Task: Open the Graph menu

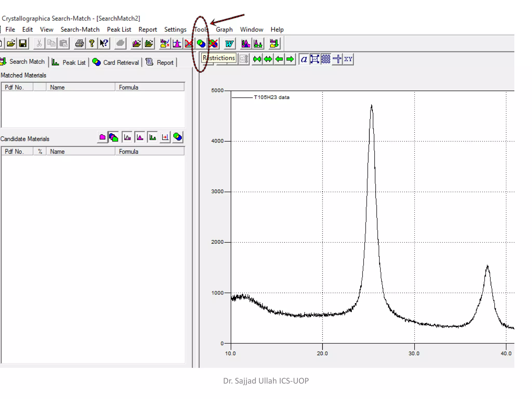Action: pos(224,30)
